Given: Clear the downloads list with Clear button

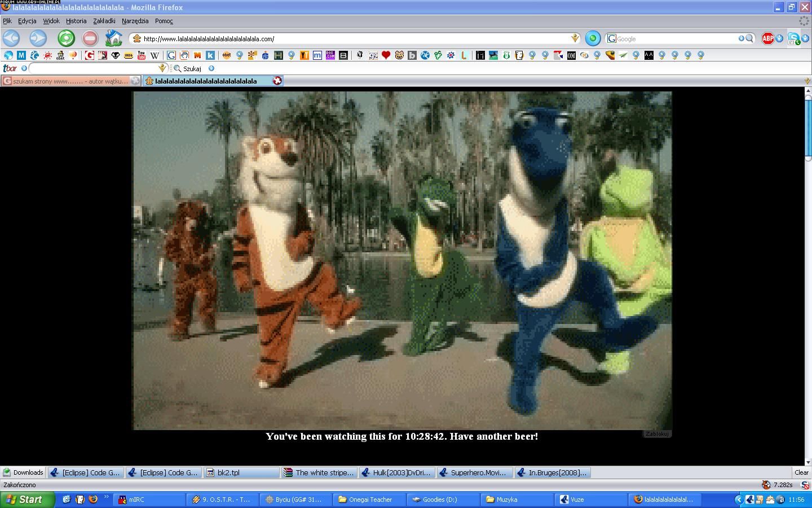Looking at the screenshot, I should tap(801, 472).
